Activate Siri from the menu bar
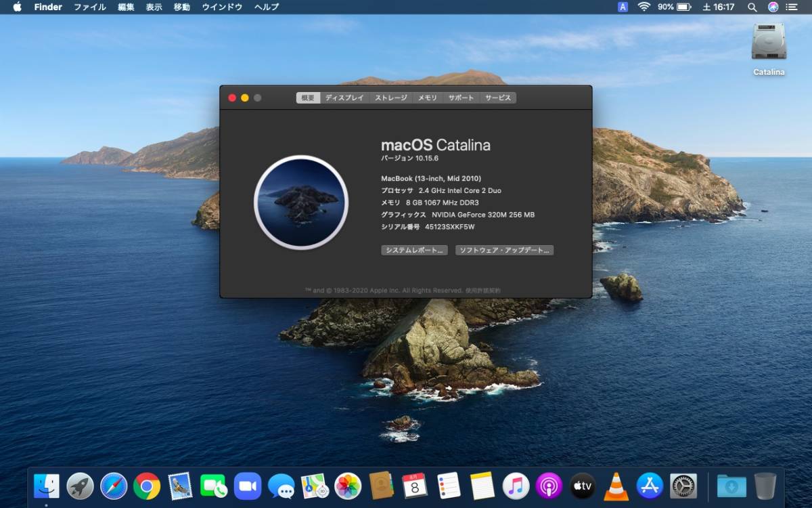The width and height of the screenshot is (812, 508). (x=773, y=7)
